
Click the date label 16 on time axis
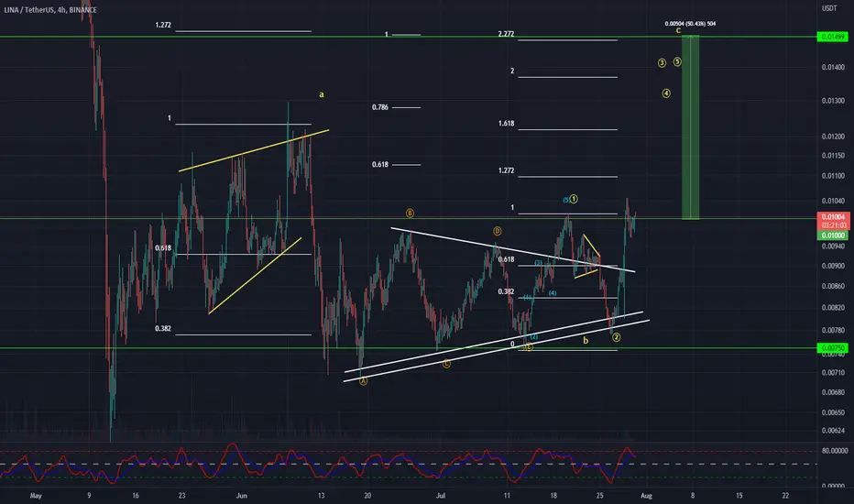click(x=136, y=496)
